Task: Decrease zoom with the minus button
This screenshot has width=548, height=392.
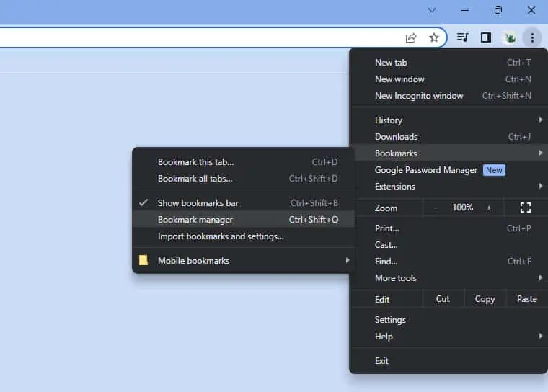Action: pyautogui.click(x=436, y=208)
